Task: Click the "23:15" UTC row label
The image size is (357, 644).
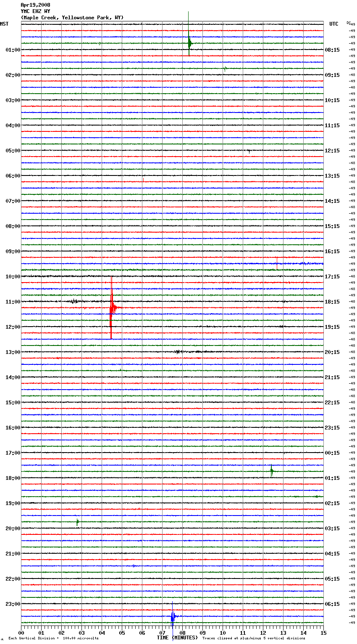Action: point(332,428)
